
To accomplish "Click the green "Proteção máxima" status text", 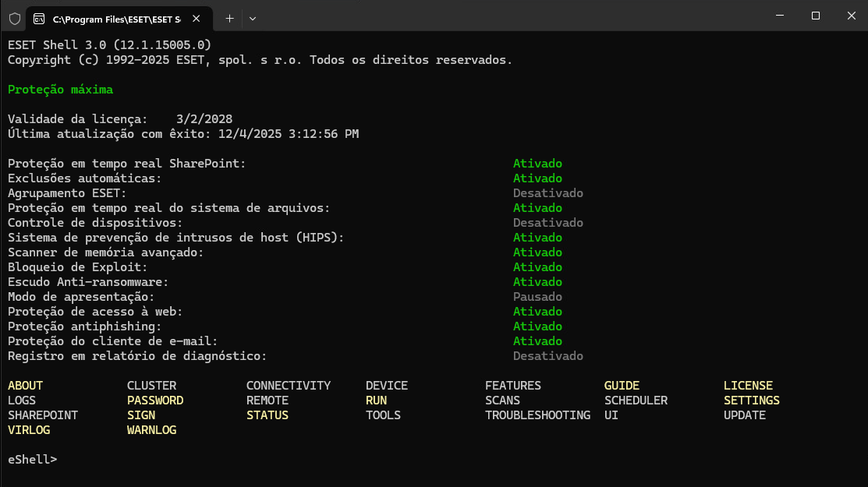I will (60, 90).
